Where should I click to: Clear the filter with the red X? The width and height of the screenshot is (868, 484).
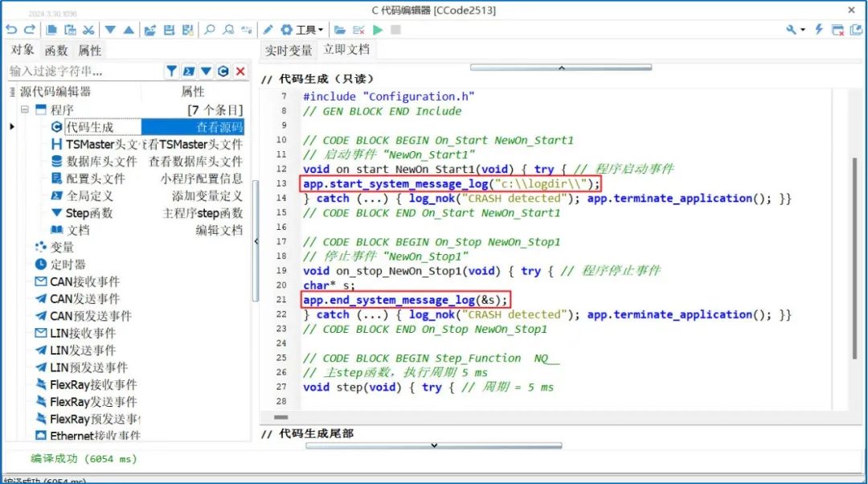240,71
